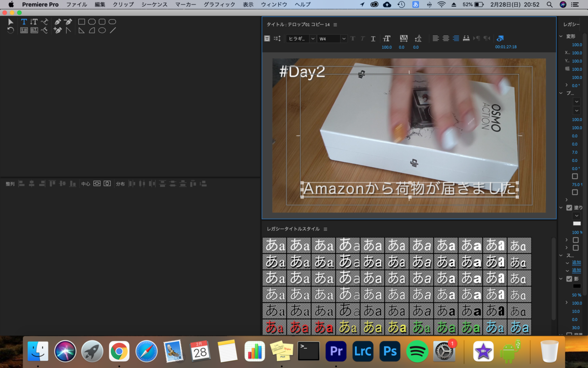Apply underline text style
Screen dimensions: 588x368
(x=373, y=38)
